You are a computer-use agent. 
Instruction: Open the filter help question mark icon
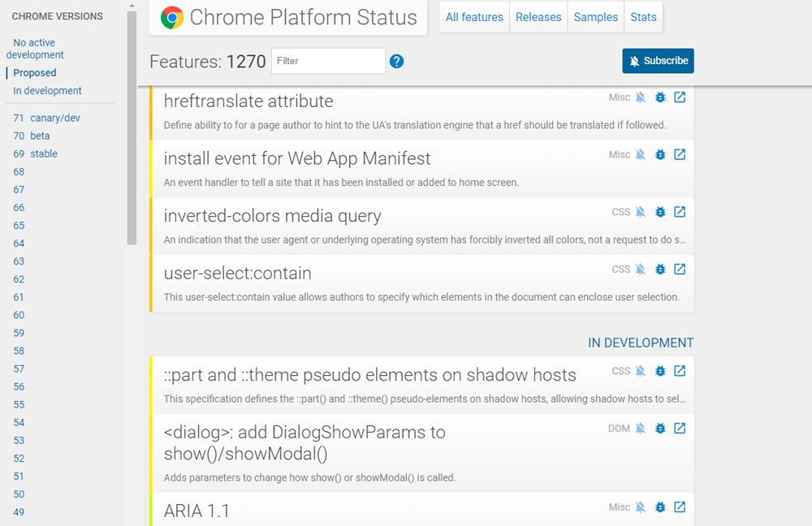pyautogui.click(x=397, y=62)
